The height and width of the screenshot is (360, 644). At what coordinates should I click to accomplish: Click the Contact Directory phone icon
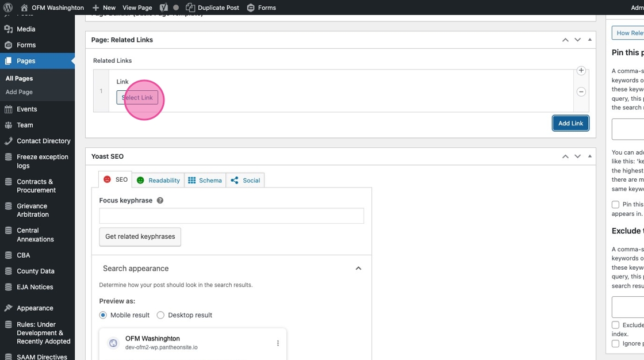coord(8,141)
